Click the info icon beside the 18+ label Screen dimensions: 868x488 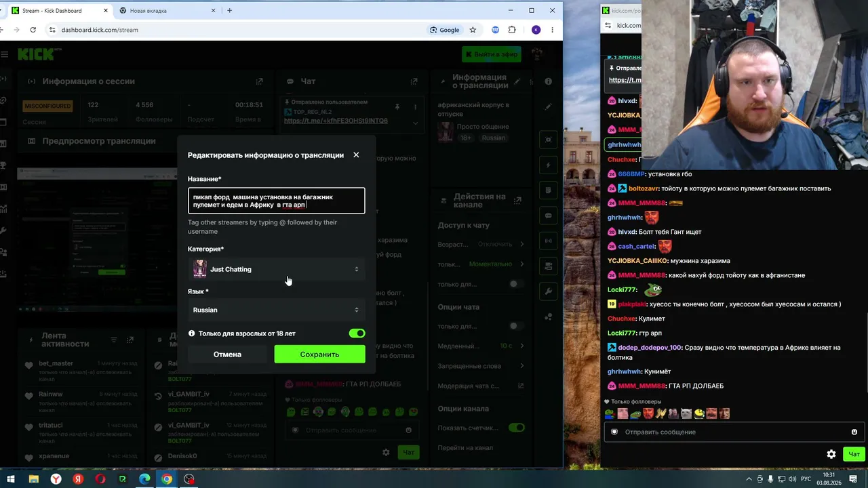point(192,333)
